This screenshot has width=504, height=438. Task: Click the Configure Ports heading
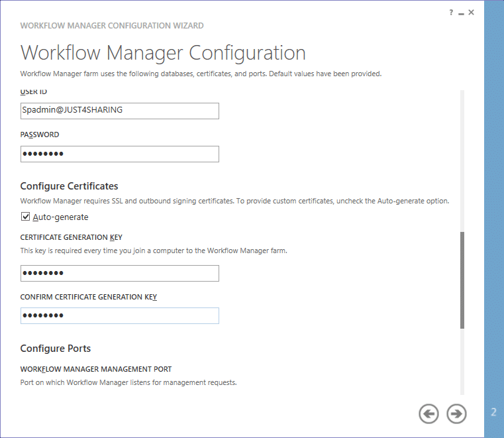coord(55,349)
